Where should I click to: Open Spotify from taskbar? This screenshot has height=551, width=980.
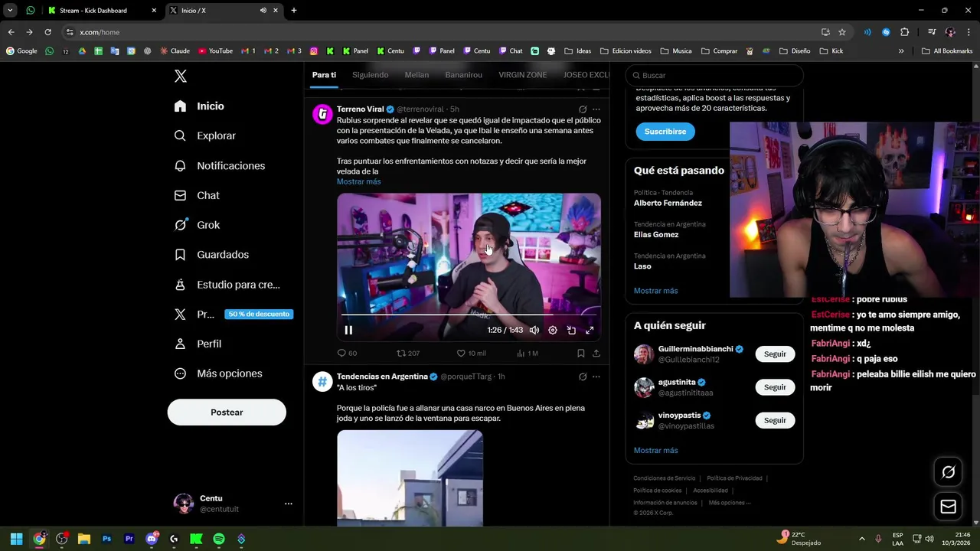tap(219, 539)
